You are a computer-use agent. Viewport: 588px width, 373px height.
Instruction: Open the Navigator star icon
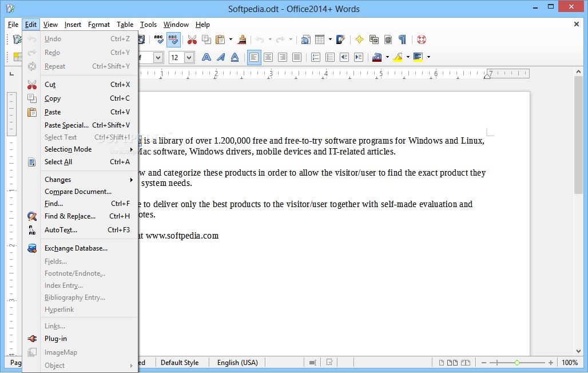pyautogui.click(x=359, y=39)
